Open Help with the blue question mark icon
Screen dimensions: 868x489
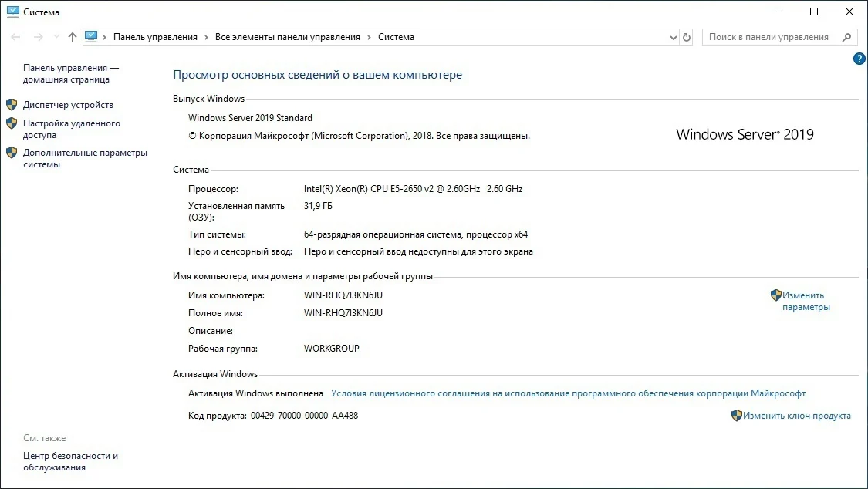pyautogui.click(x=860, y=59)
